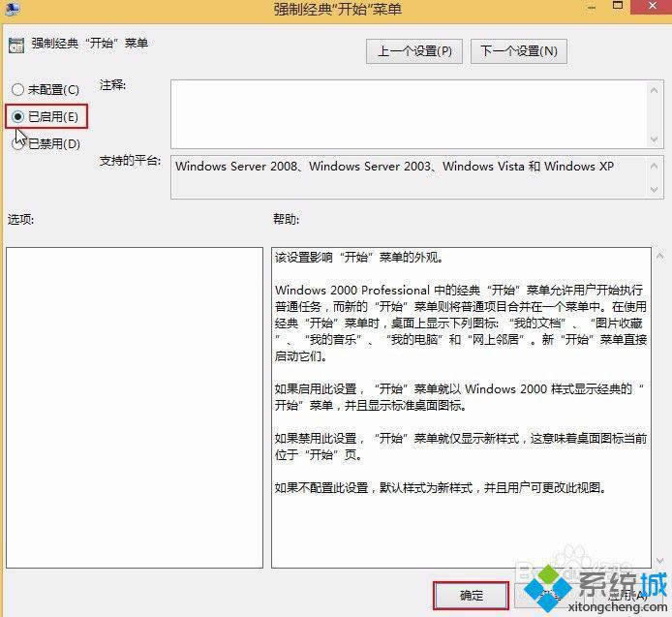Close the dialog with the red X
672x617 pixels.
coord(652,7)
